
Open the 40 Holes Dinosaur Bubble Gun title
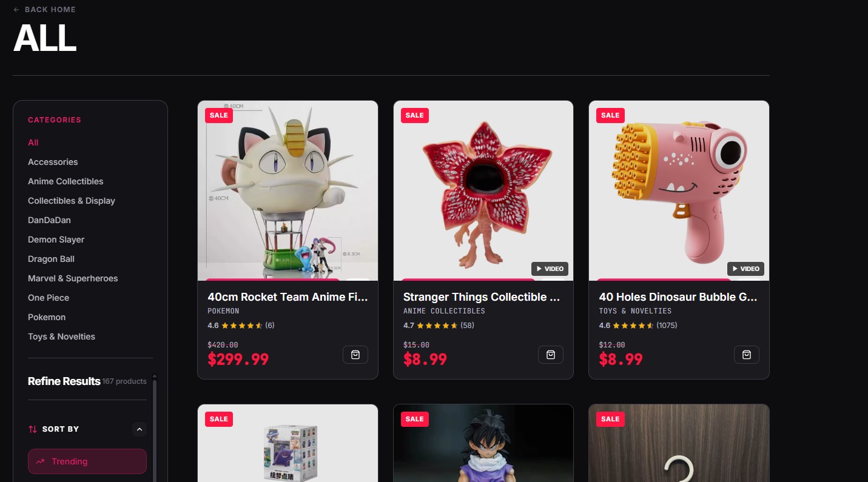coord(679,297)
